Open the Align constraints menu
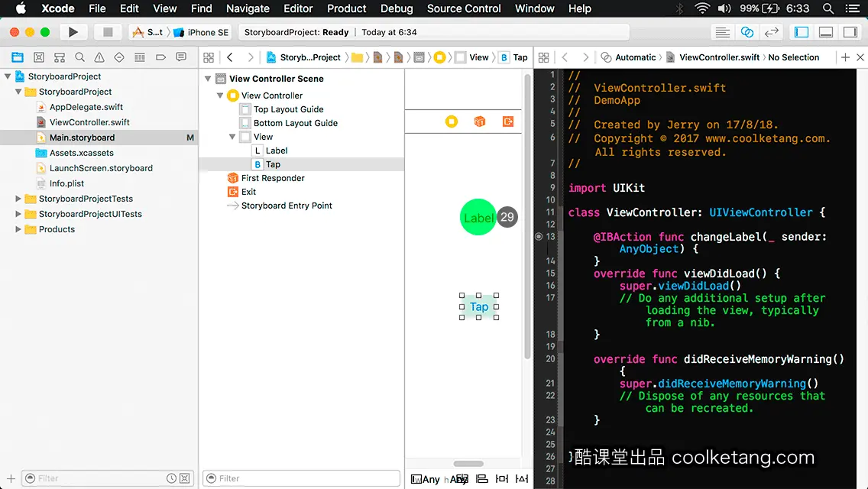Screen dimensions: 868x489 (482, 478)
